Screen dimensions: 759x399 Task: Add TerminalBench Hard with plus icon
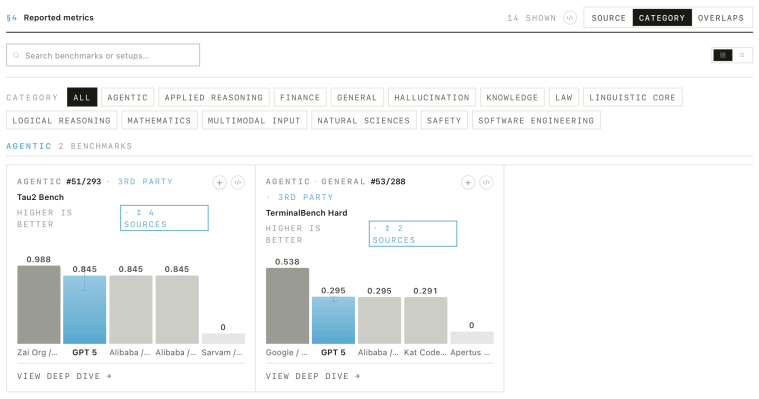[x=468, y=183]
